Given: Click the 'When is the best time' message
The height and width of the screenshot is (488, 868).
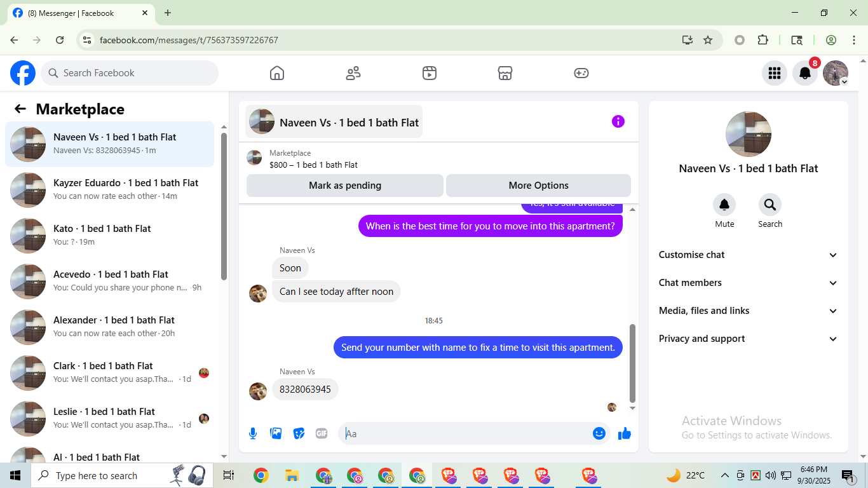Looking at the screenshot, I should point(491,226).
